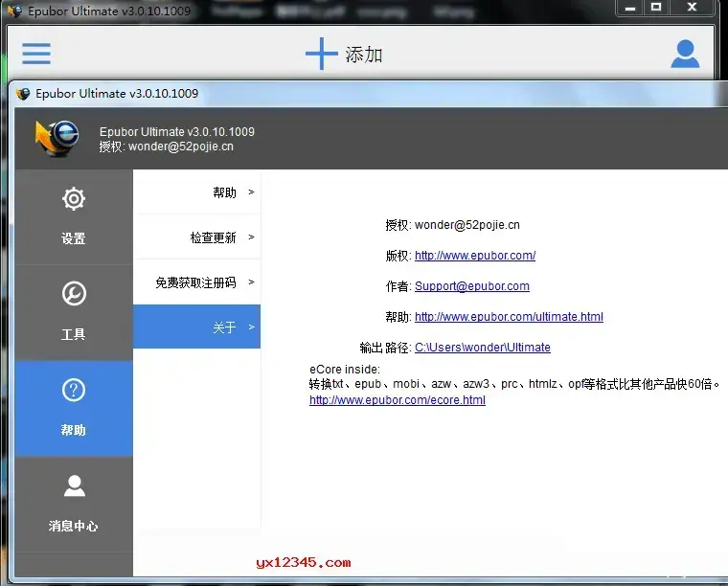Open the message center person icon

click(x=74, y=485)
